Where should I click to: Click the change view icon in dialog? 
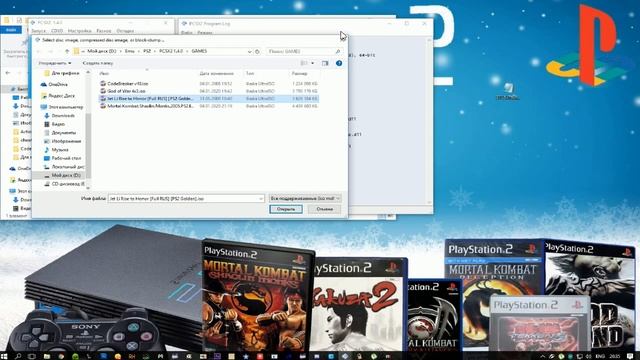pyautogui.click(x=304, y=63)
